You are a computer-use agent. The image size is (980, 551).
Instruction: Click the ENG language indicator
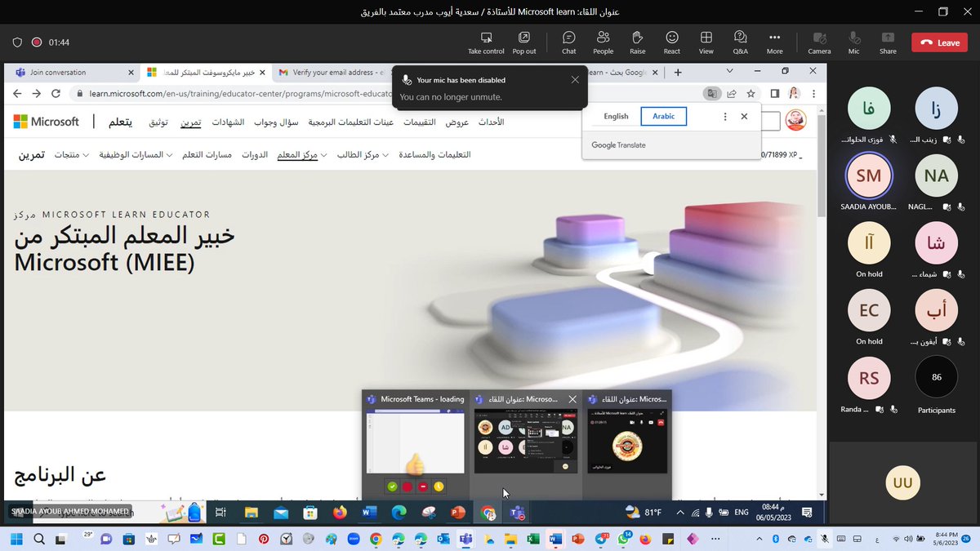click(741, 513)
